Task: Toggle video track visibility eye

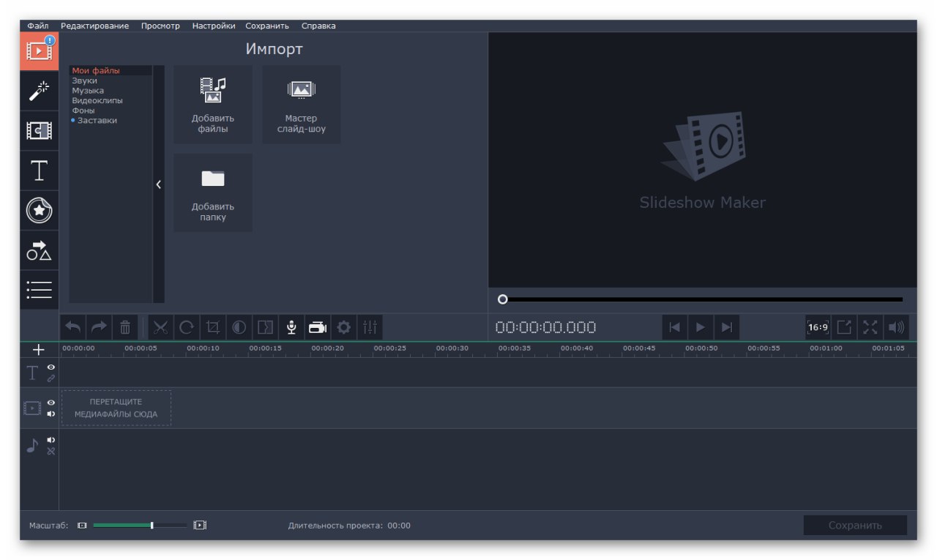Action: coord(51,403)
